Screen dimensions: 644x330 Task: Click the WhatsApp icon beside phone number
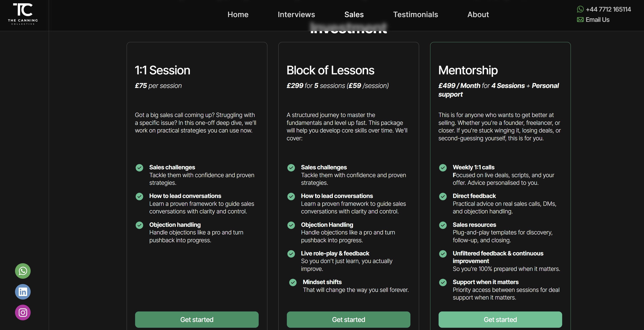(580, 9)
